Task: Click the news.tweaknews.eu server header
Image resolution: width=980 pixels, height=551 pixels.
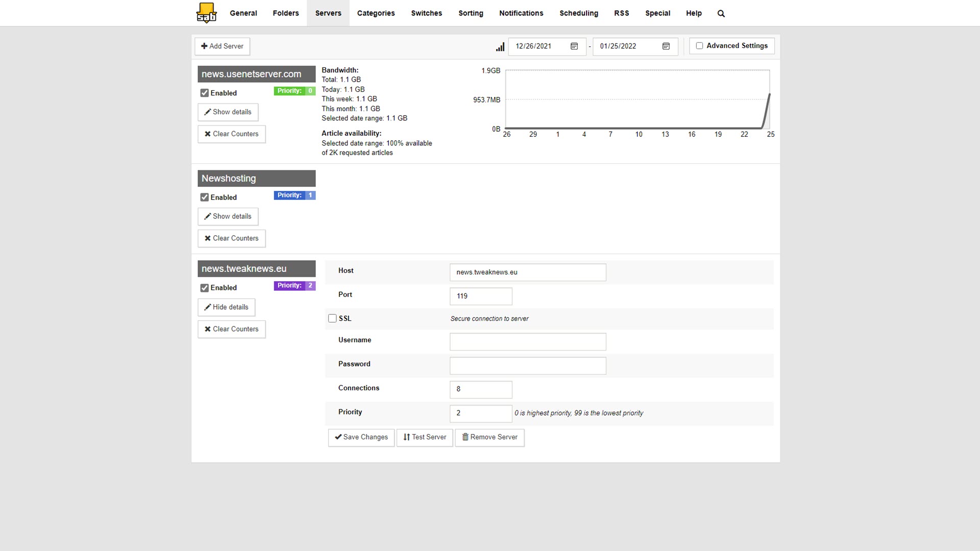Action: point(257,269)
